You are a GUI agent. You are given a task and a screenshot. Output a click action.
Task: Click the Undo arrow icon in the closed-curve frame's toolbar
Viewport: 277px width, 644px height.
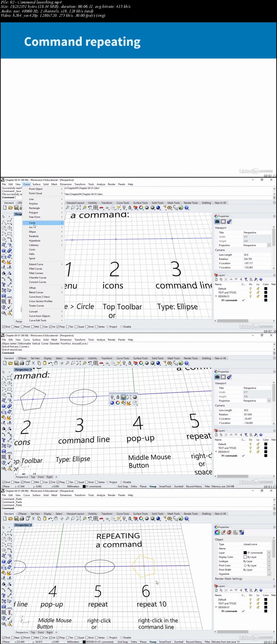(x=50, y=519)
